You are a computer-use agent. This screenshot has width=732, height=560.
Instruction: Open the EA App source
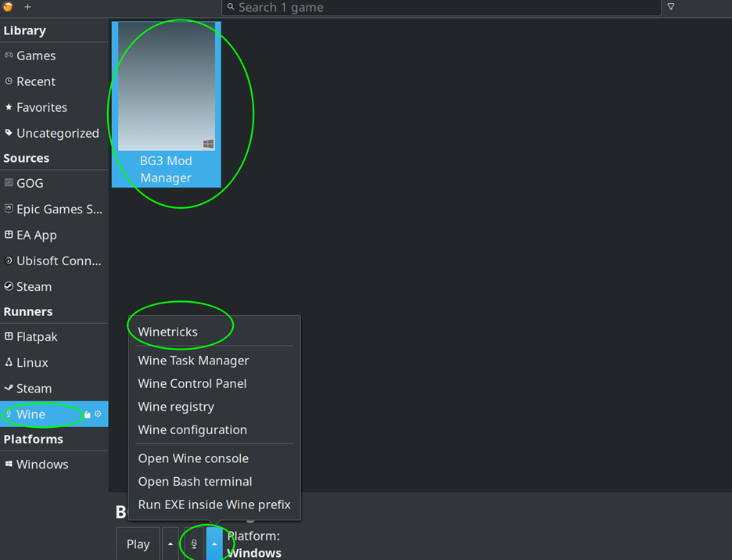(x=54, y=235)
